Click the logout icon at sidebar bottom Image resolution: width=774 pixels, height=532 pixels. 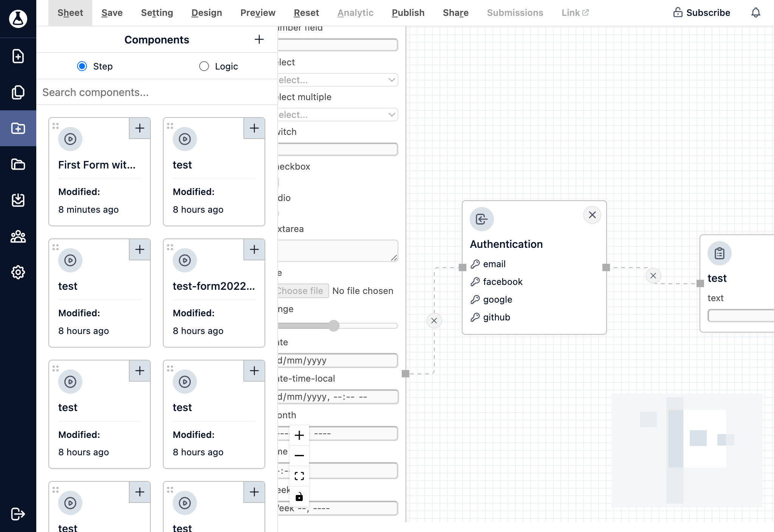pos(18,514)
